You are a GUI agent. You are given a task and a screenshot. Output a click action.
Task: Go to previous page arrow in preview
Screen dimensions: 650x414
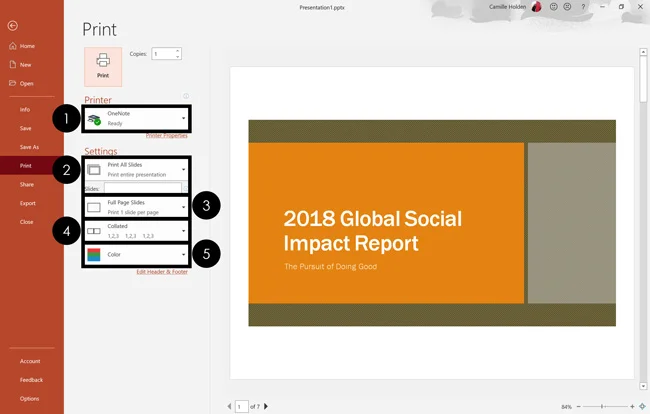229,407
